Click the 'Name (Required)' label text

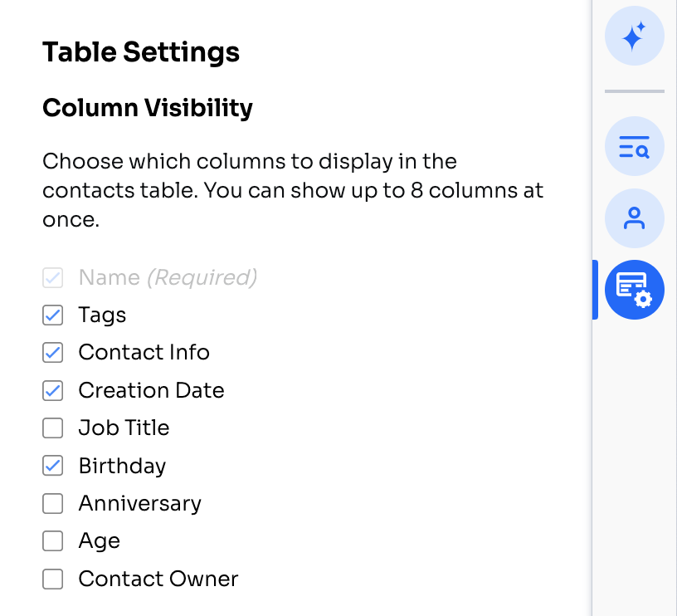pos(168,277)
